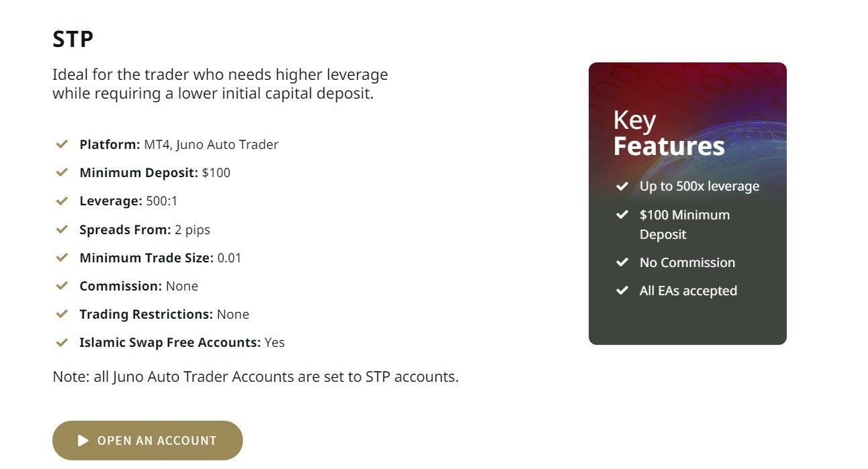This screenshot has height=469, width=868.
Task: Click the checkmark beside Trading Restrictions
Action: (x=62, y=314)
